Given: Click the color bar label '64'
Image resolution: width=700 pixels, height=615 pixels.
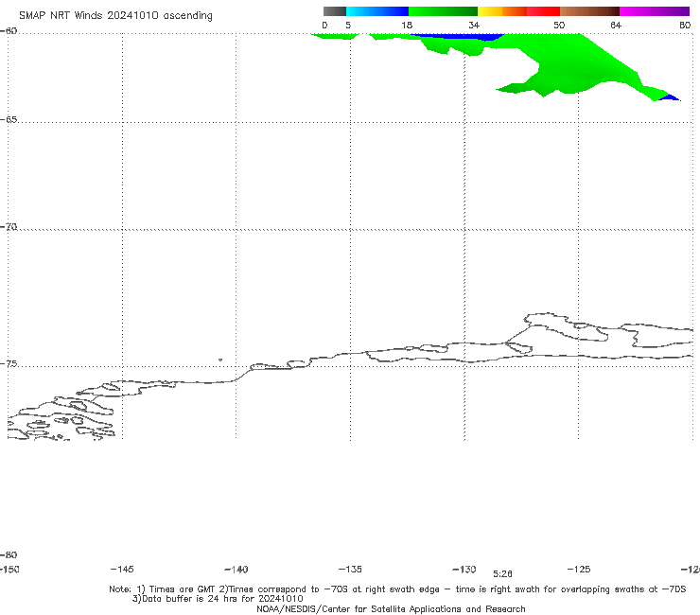Looking at the screenshot, I should 616,25.
